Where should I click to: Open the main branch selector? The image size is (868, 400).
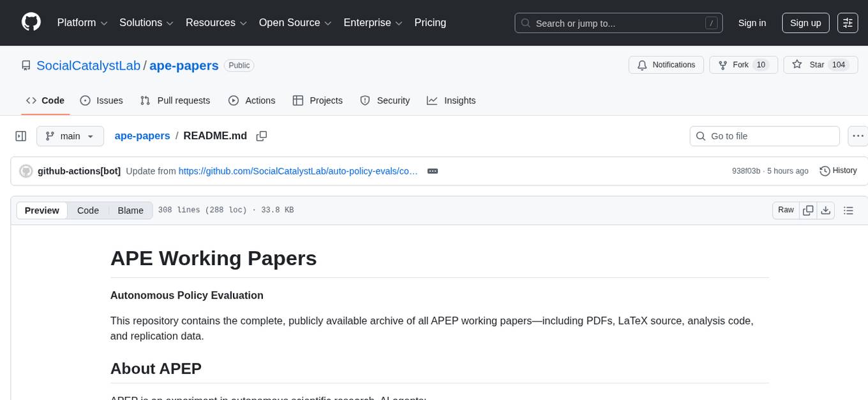(70, 136)
